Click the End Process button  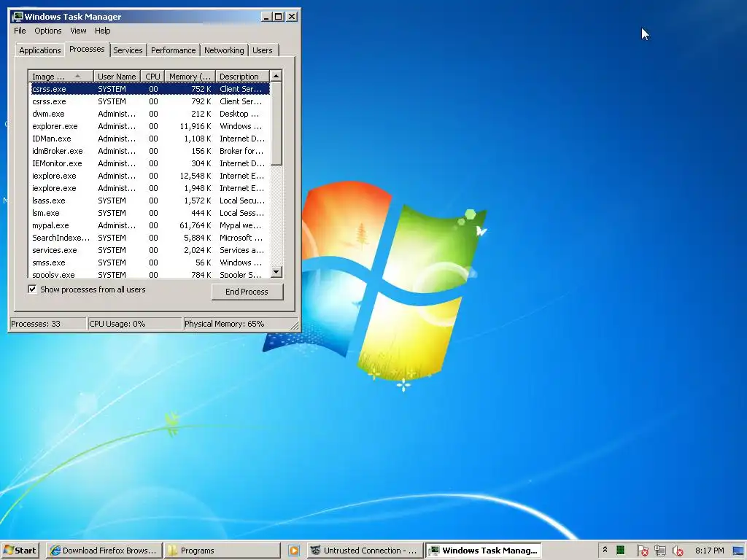[247, 292]
